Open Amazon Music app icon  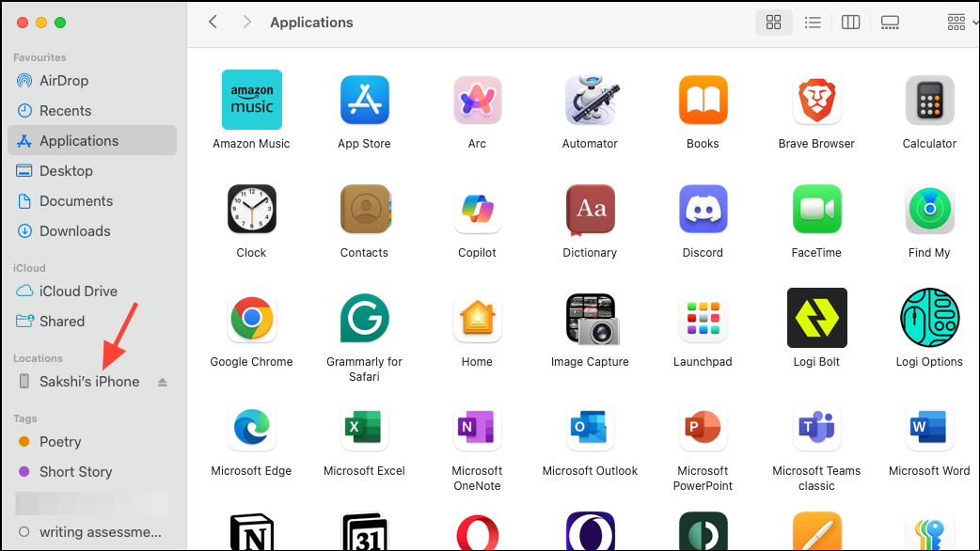(x=251, y=100)
